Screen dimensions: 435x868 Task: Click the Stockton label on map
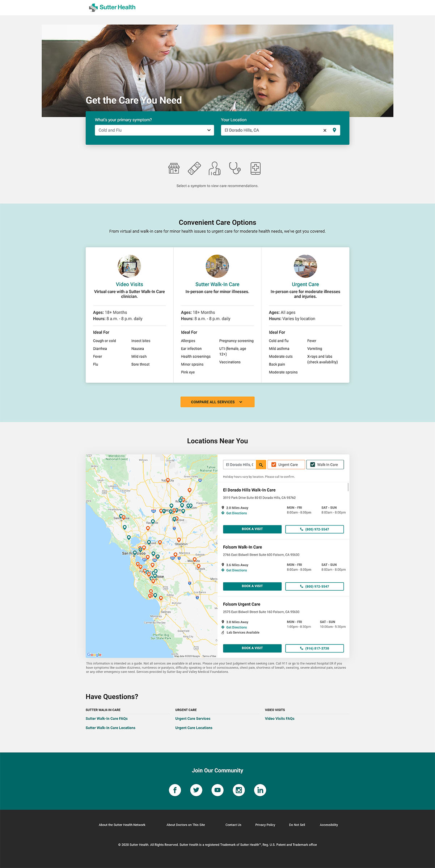[181, 544]
